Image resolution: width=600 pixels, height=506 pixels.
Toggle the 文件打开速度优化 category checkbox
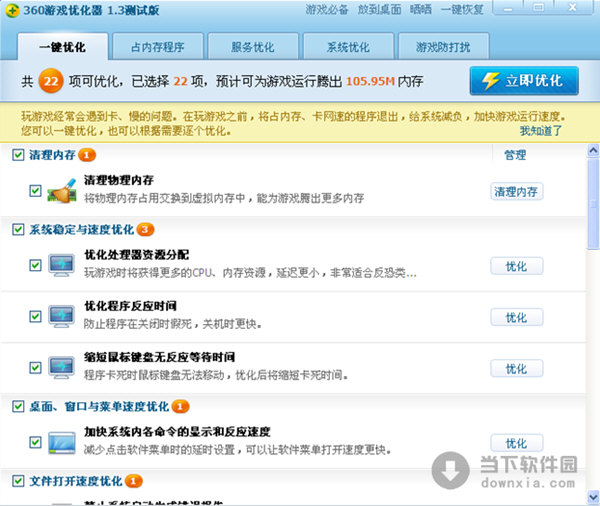[18, 481]
